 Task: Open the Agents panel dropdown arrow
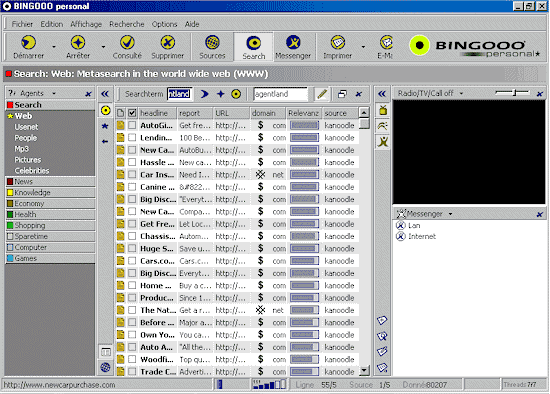(x=54, y=93)
